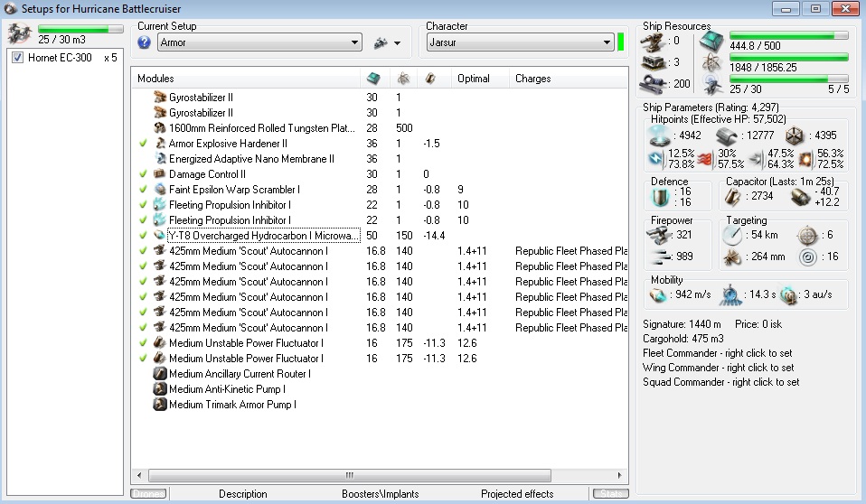Click the Medium Anti-Kinetic Pump I rig icon
Viewport: 866px width, 504px height.
(160, 389)
